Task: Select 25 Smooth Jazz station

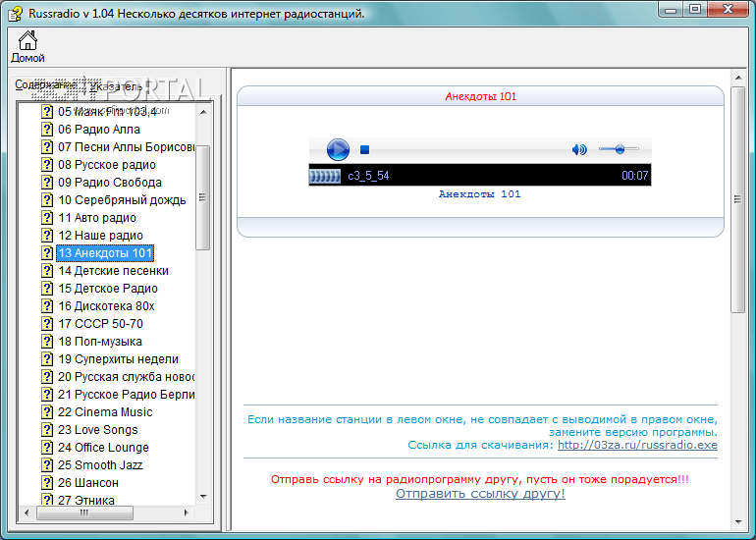Action: [x=100, y=465]
